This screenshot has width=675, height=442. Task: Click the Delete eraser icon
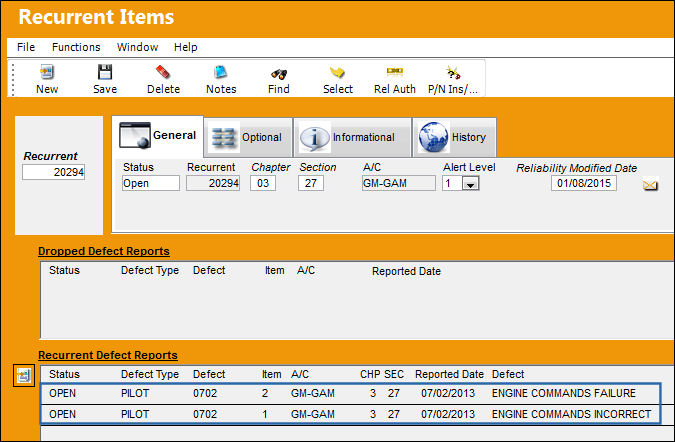[x=163, y=72]
